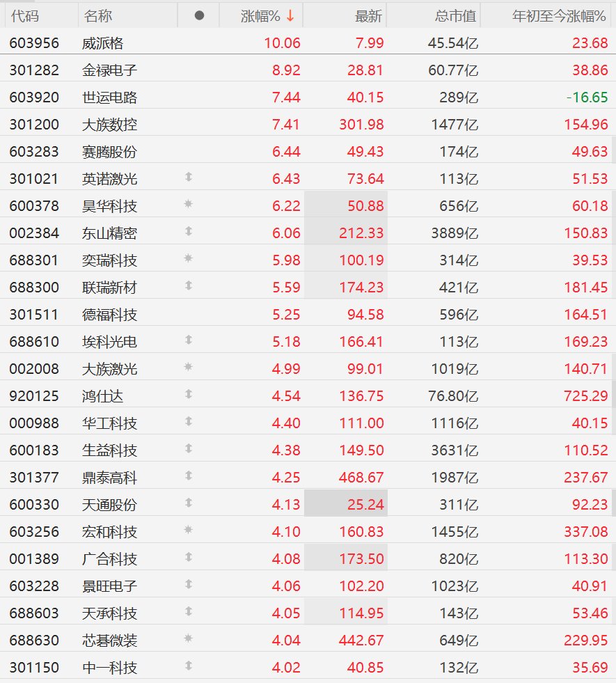Sort by the 涨幅% column header
The image size is (616, 683).
coord(260,16)
